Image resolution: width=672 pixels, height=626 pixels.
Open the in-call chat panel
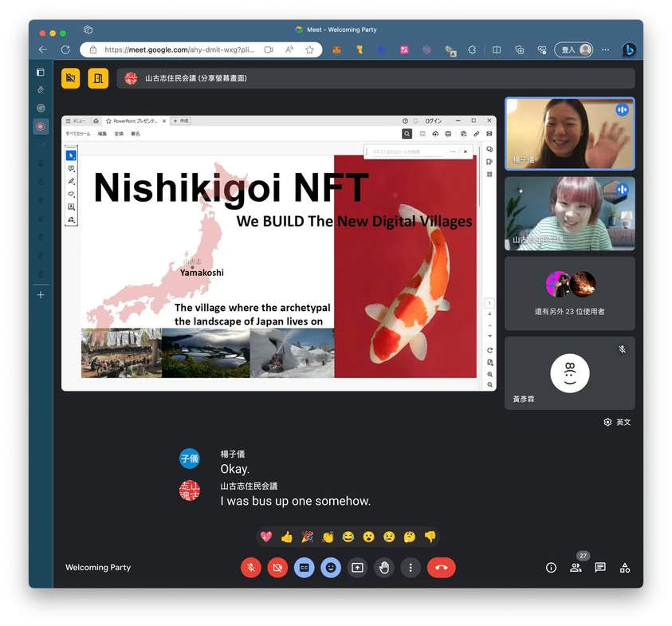600,568
